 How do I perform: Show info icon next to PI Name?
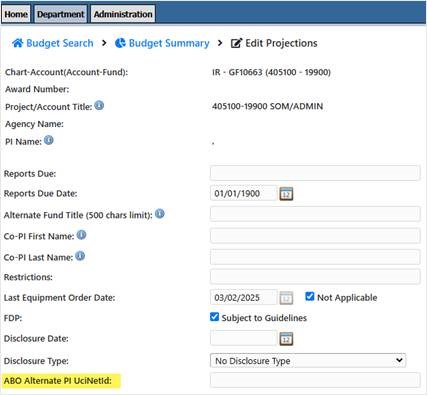(49, 140)
